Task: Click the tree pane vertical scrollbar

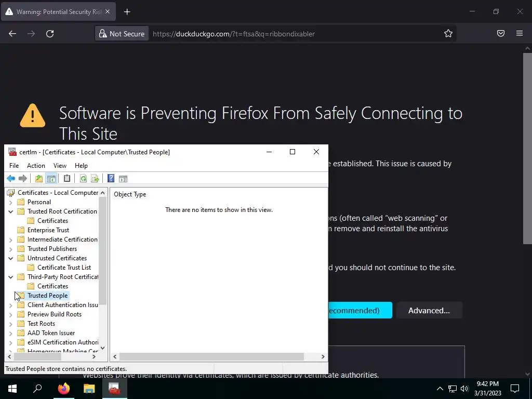Action: coord(102,251)
